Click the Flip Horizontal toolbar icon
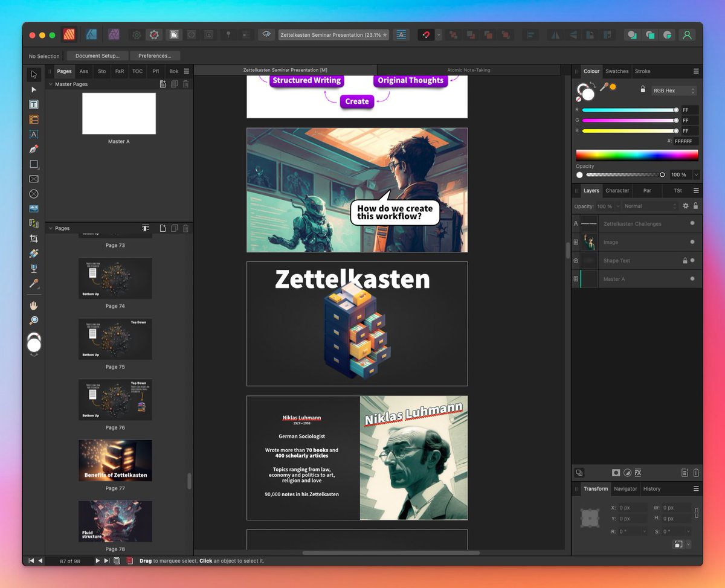Viewport: 725px width, 588px height. (x=555, y=34)
